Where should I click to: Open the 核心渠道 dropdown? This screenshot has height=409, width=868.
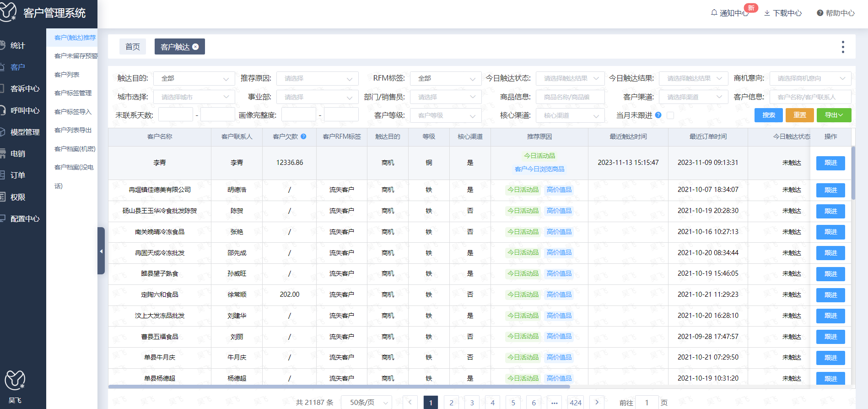570,115
